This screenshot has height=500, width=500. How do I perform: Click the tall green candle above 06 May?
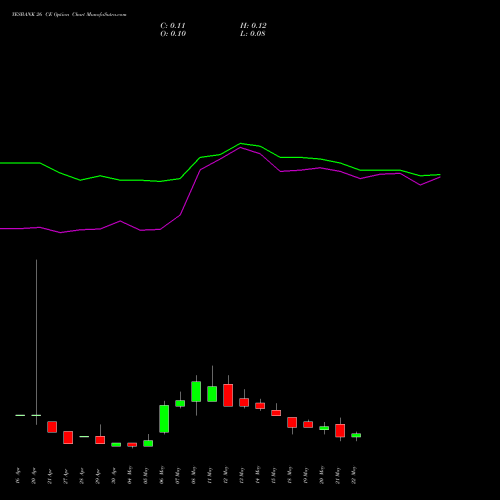pyautogui.click(x=164, y=419)
